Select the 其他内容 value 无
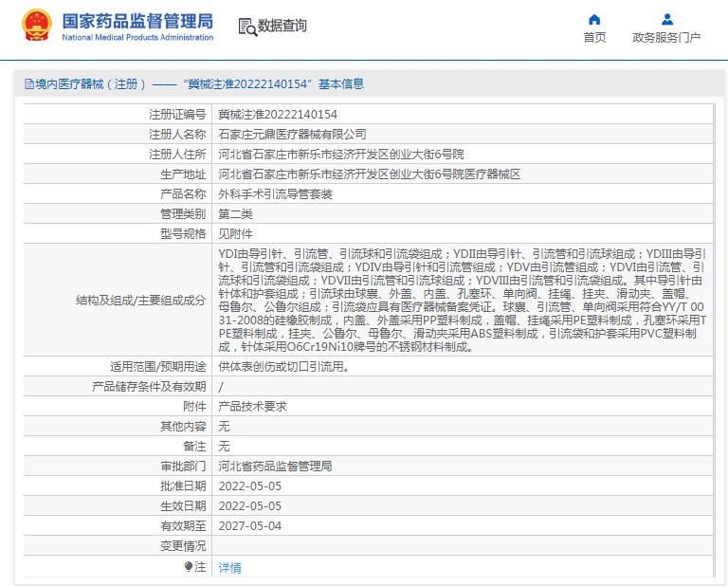Viewport: 728px width, 586px height. (x=224, y=427)
